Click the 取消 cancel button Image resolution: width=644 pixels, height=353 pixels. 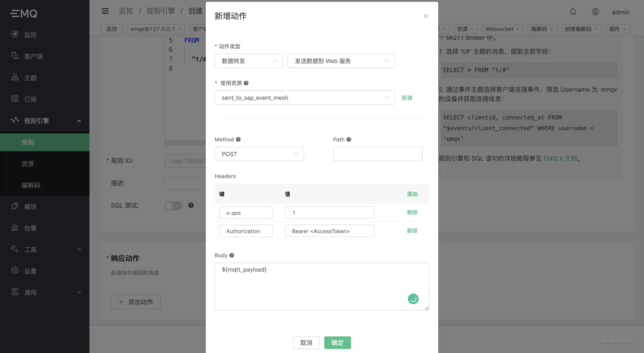coord(306,342)
